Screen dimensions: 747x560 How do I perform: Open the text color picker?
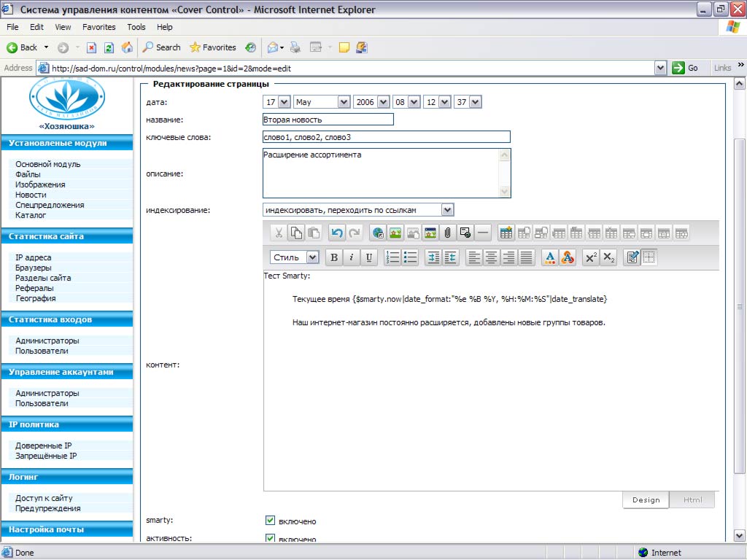(550, 257)
